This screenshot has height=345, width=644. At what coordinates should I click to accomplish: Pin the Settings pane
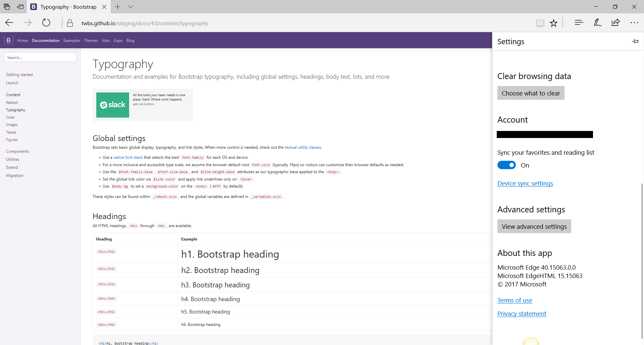click(x=635, y=41)
